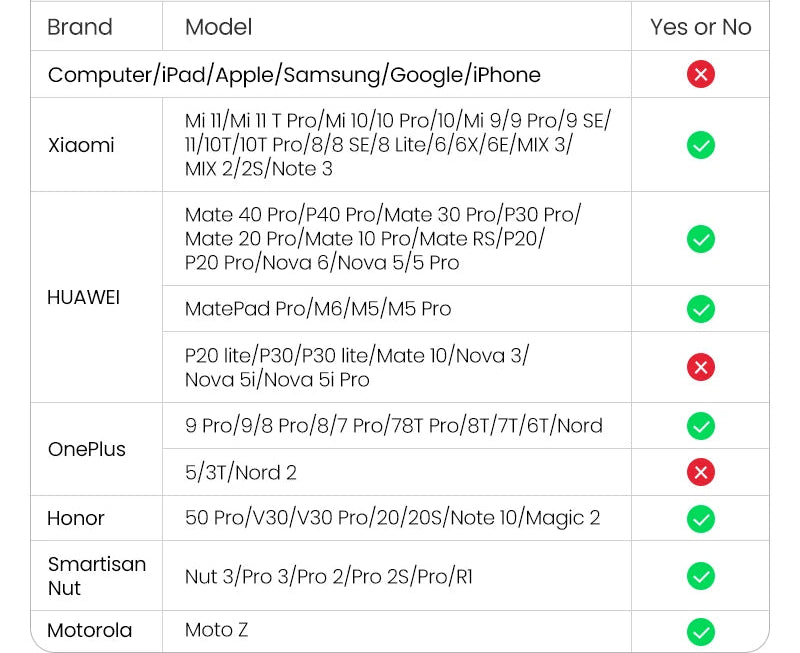Click green checkmark beside Mate 40 Pro models

[x=701, y=239]
